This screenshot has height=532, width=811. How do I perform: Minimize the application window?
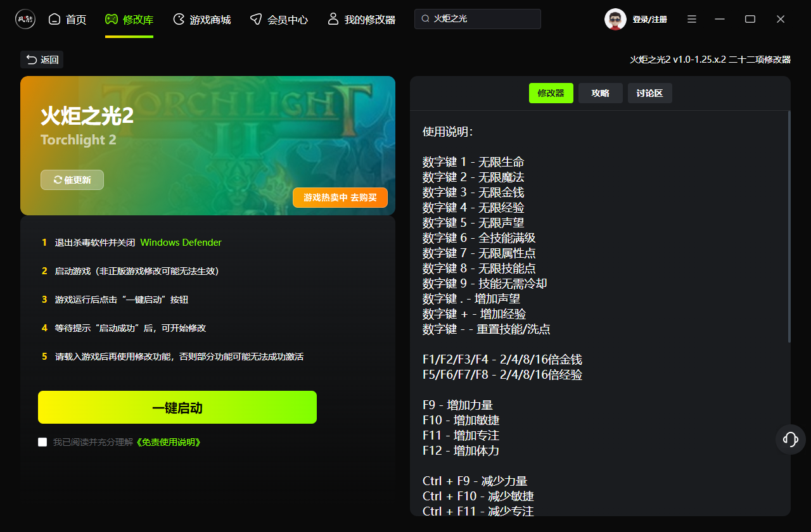pyautogui.click(x=720, y=19)
